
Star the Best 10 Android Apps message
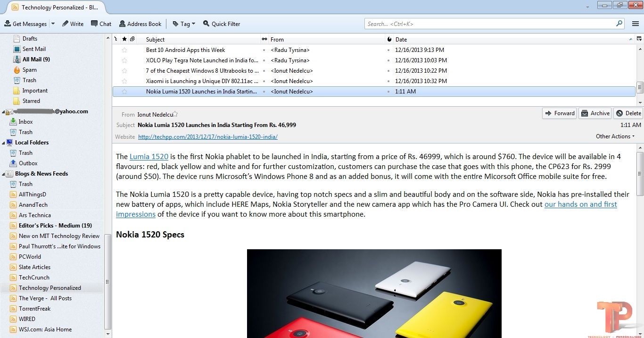pyautogui.click(x=124, y=50)
